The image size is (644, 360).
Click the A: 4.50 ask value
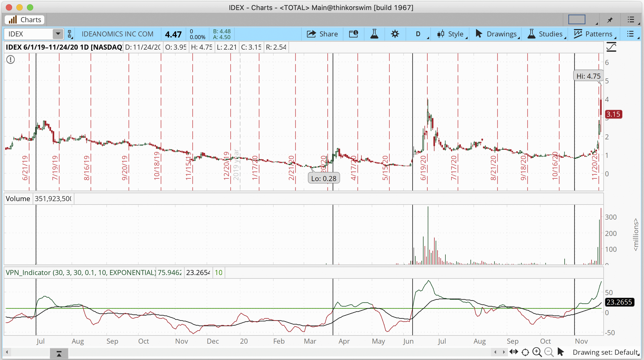point(222,37)
